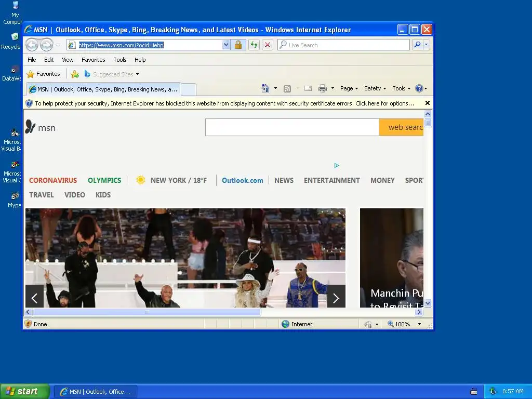
Task: Click the horizontal scrollbar right arrow
Action: tap(419, 312)
